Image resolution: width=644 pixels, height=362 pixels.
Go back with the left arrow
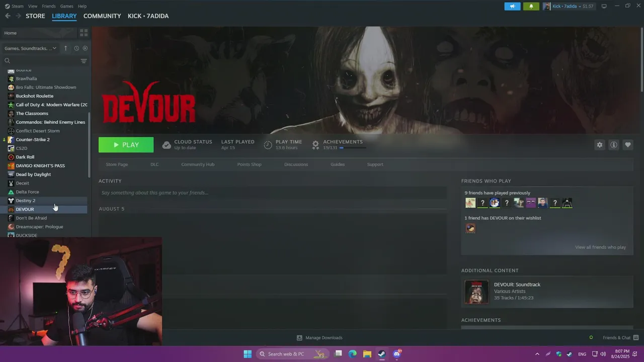8,16
